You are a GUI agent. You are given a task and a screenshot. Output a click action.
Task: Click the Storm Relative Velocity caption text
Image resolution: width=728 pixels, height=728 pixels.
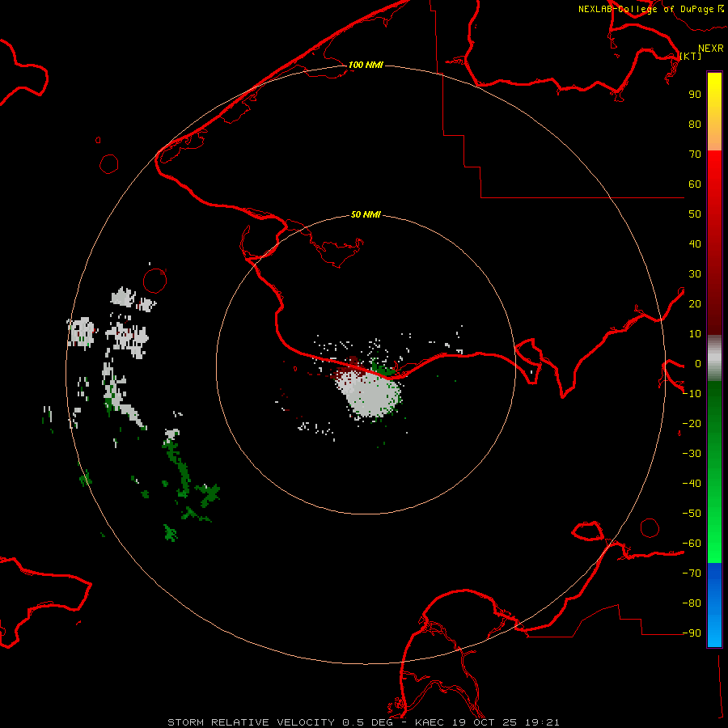click(x=363, y=722)
